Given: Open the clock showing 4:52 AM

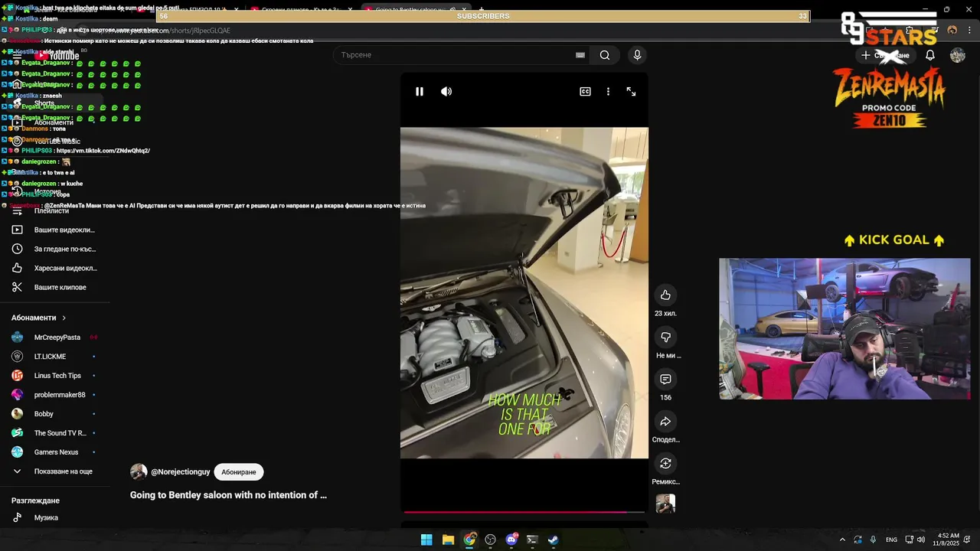Looking at the screenshot, I should [x=948, y=540].
